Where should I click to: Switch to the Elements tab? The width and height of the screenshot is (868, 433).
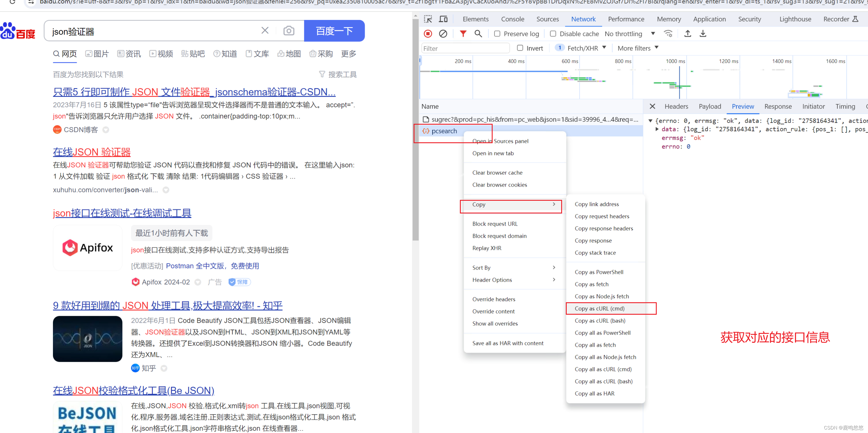[x=476, y=19]
